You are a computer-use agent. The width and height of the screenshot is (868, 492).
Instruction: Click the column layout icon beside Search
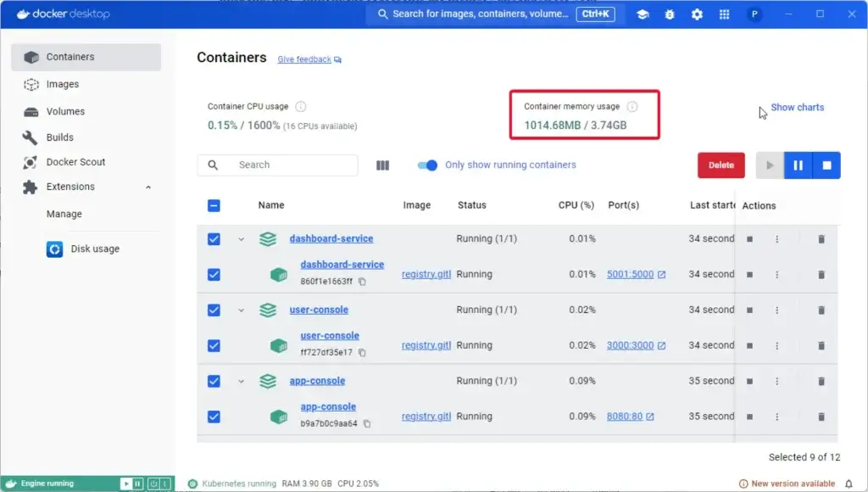(x=382, y=165)
